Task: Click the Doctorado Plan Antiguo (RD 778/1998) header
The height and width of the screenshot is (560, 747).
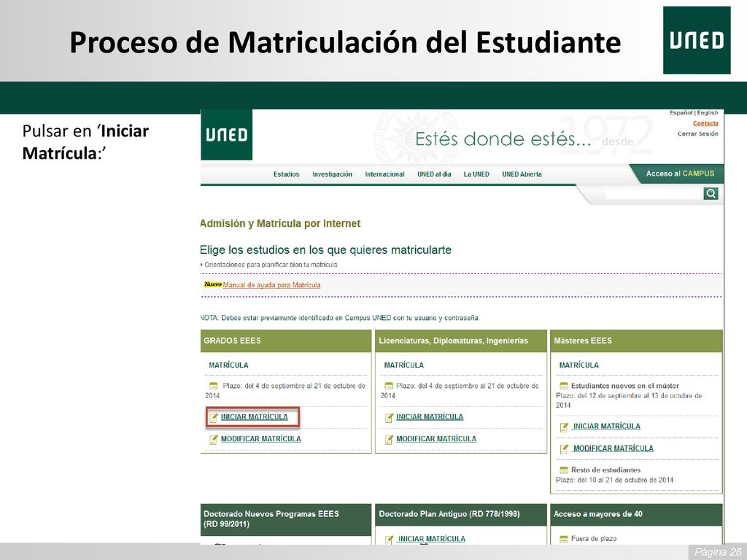Action: tap(461, 515)
